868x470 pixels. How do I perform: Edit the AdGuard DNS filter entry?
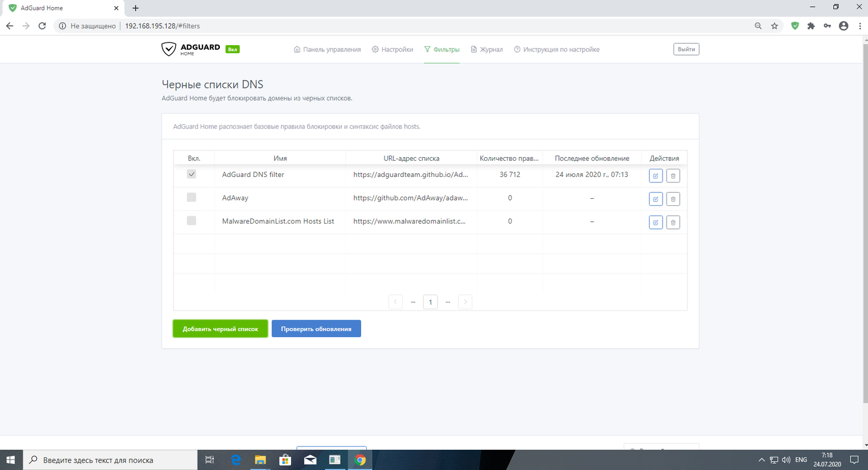(656, 176)
